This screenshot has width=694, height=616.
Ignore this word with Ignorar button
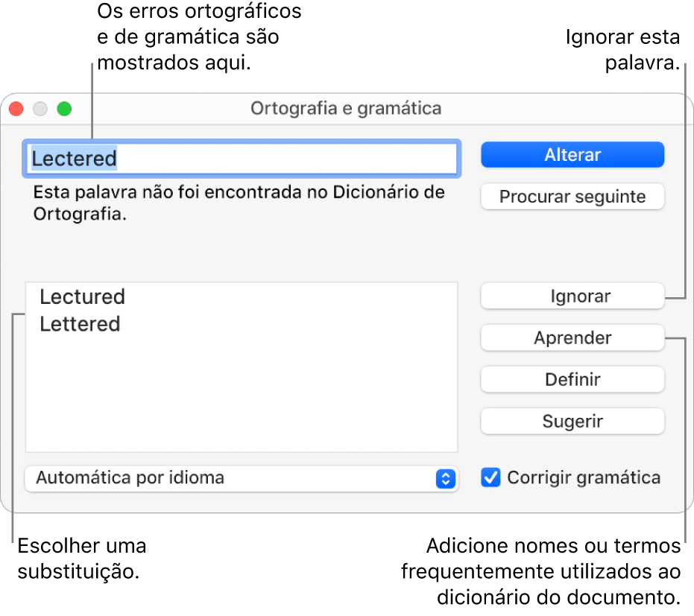572,296
